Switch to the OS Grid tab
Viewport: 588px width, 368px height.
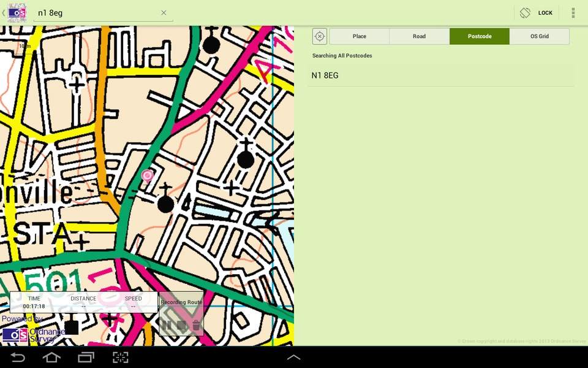pyautogui.click(x=539, y=36)
